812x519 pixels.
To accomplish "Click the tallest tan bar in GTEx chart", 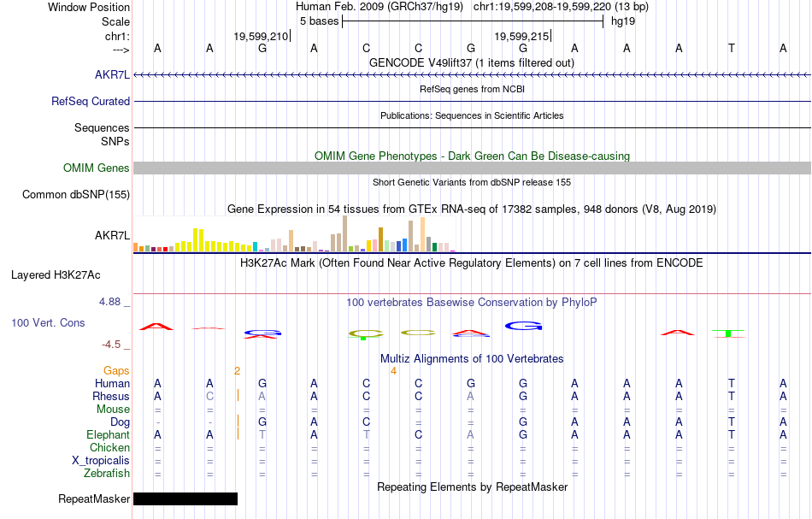I will click(345, 233).
